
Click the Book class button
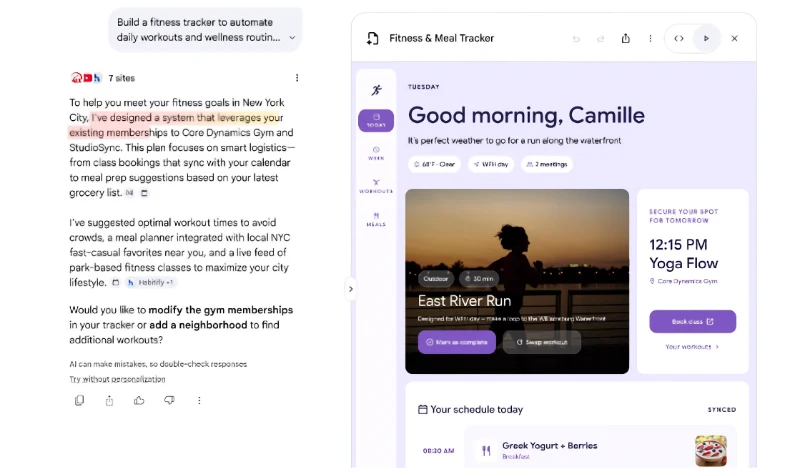click(x=692, y=321)
